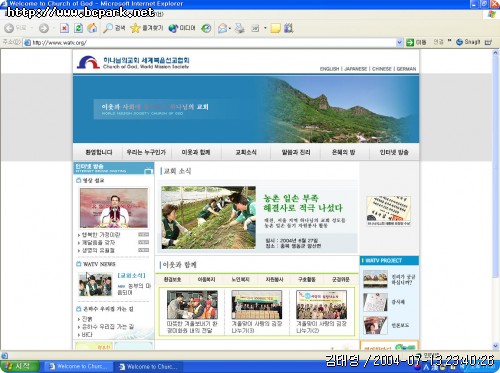Open the 말씀과 진리 navigation menu item
The width and height of the screenshot is (500, 373).
click(296, 152)
